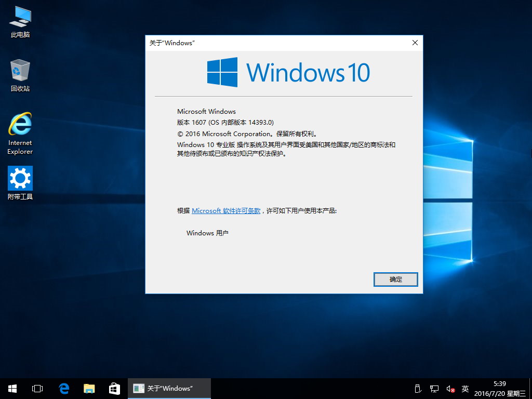Click the USB safely remove tray icon
Image resolution: width=532 pixels, height=399 pixels.
point(418,389)
